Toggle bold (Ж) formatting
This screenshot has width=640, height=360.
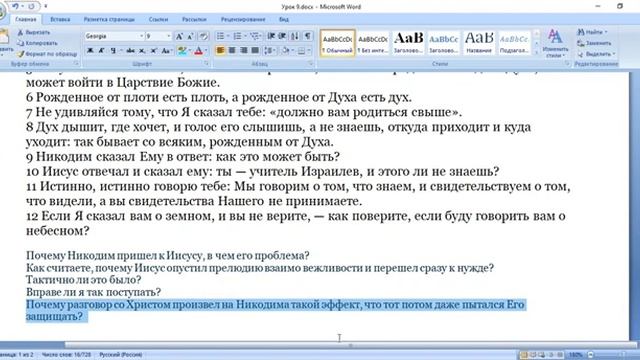coord(90,51)
